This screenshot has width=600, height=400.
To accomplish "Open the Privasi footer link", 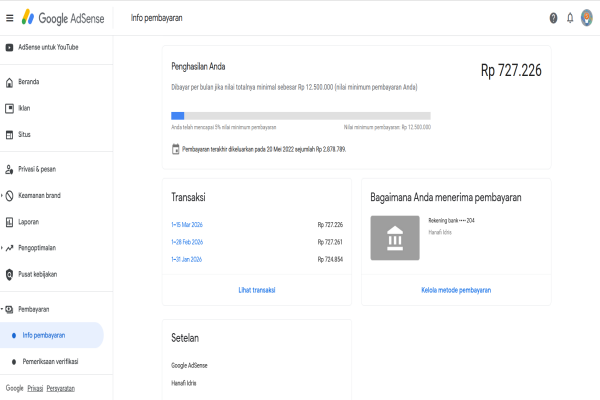I will (x=35, y=388).
